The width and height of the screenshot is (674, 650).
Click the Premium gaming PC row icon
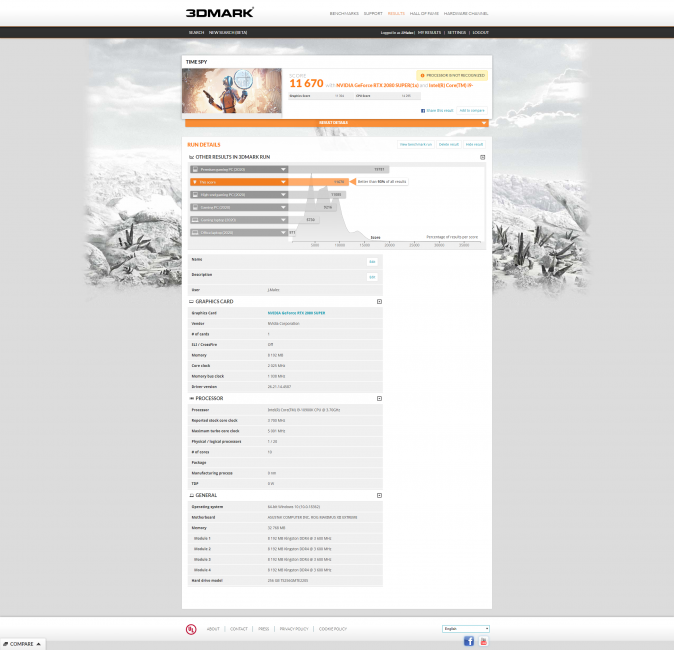[x=195, y=169]
